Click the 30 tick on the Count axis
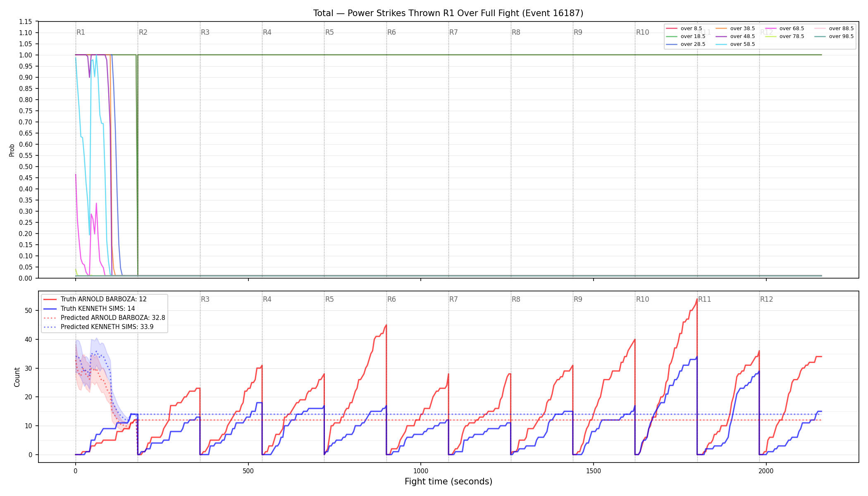Viewport: 868px width, 496px height. tap(29, 368)
